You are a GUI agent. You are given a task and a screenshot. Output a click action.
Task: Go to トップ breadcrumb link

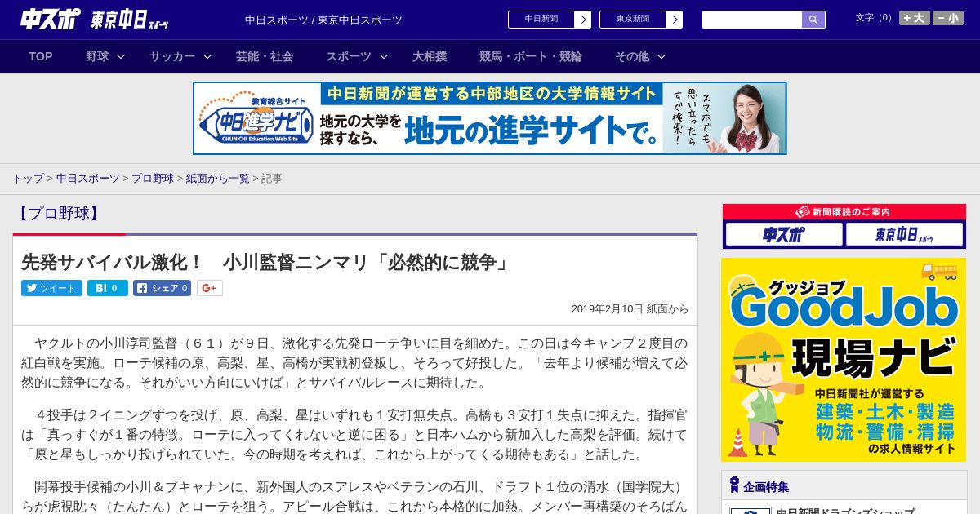coord(28,178)
